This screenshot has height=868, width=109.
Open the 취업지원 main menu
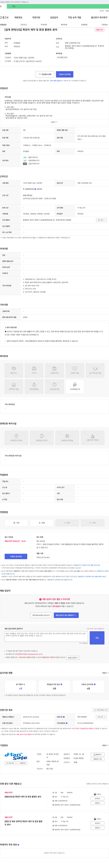[36, 17]
